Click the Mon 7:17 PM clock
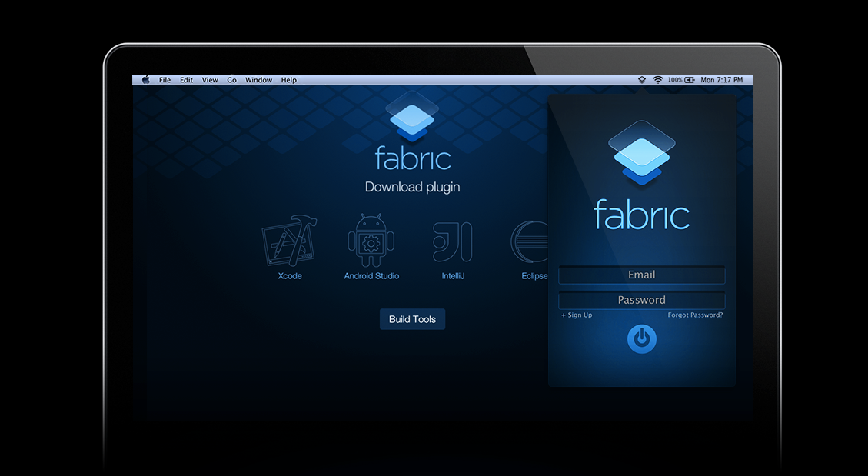 [x=722, y=80]
